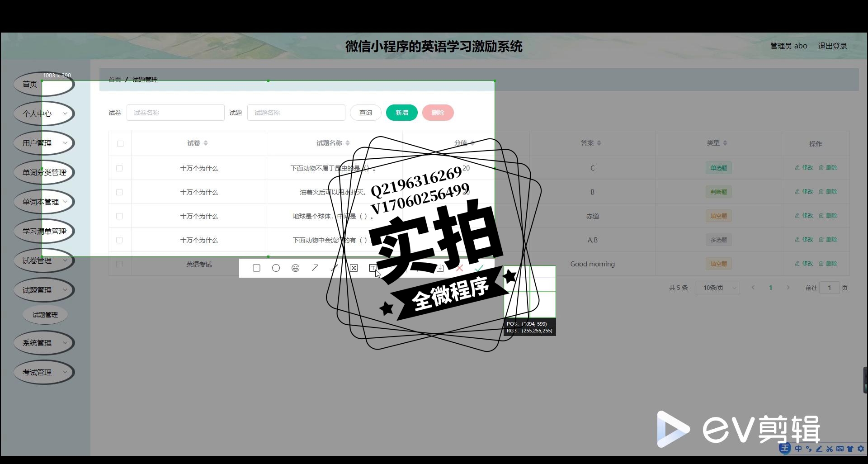Screen dimensions: 868x464
Task: Open the IME handwriting pen tool
Action: (819, 449)
